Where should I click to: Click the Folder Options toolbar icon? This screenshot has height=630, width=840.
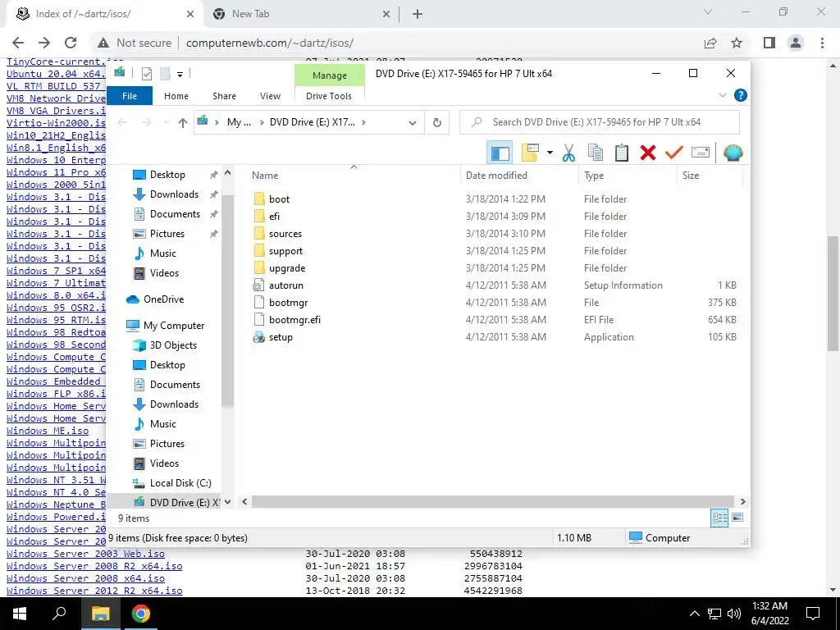tap(530, 153)
